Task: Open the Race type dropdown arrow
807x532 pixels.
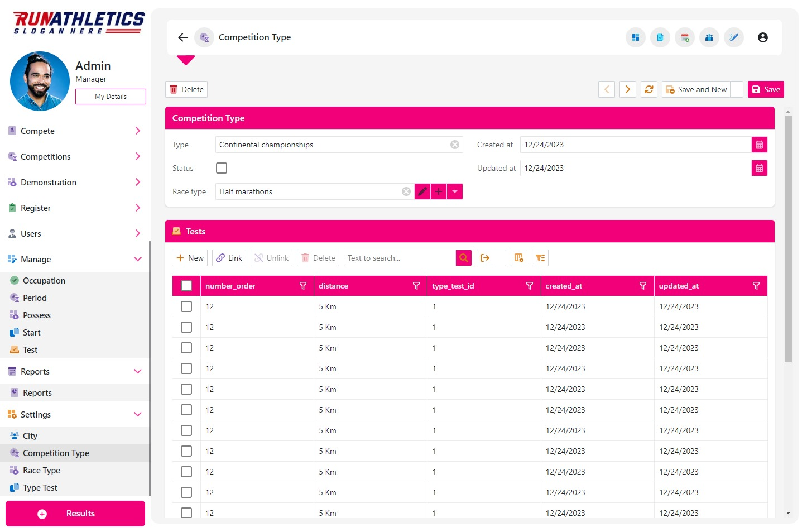Action: 455,191
